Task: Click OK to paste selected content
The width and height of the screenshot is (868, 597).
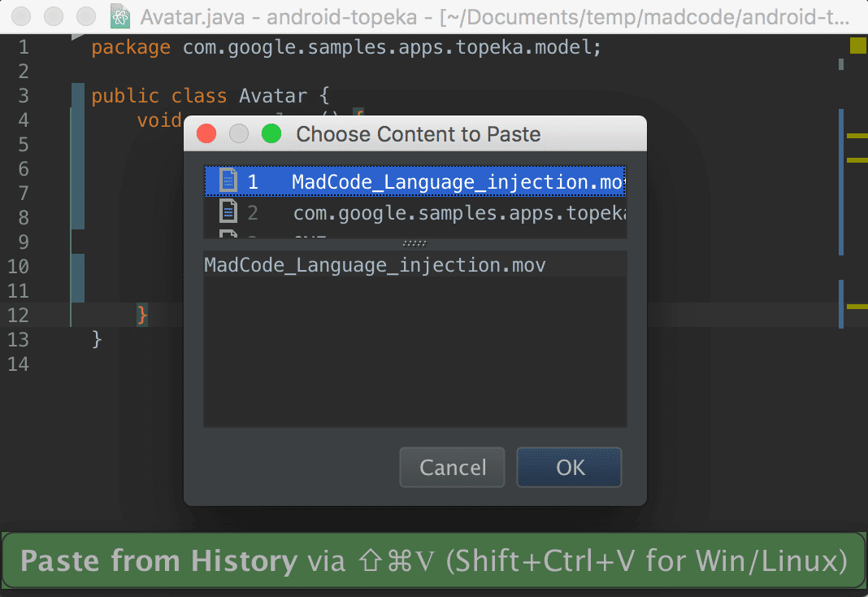Action: [x=569, y=468]
